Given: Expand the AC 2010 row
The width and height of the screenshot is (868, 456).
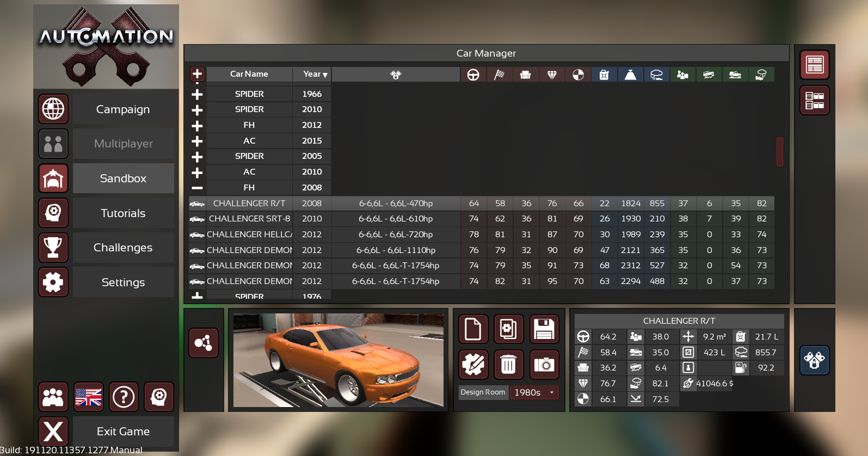Looking at the screenshot, I should coord(197,172).
